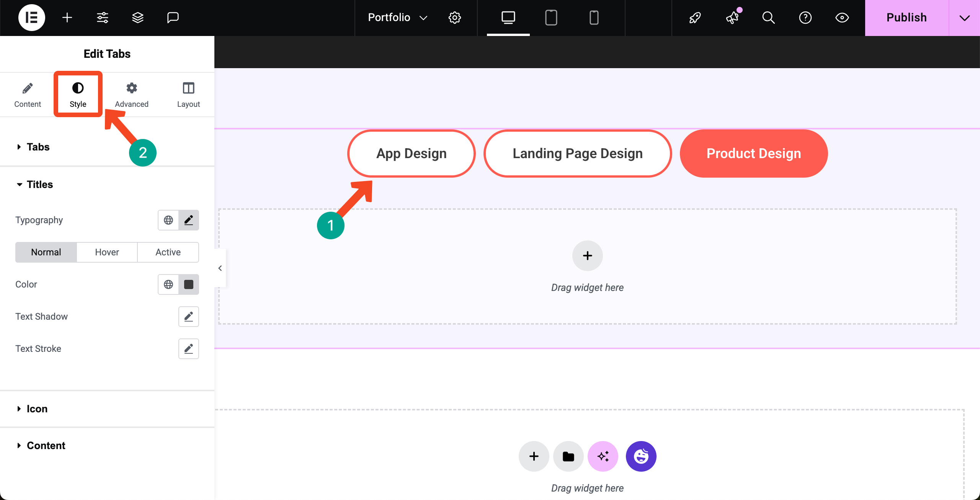Viewport: 980px width, 500px height.
Task: Open the Help question-mark icon
Action: click(805, 18)
